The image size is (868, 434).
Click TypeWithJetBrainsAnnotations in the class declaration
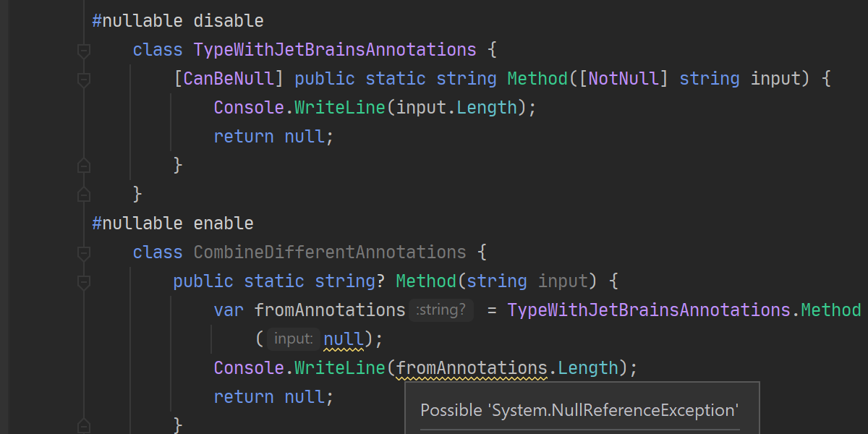[335, 50]
